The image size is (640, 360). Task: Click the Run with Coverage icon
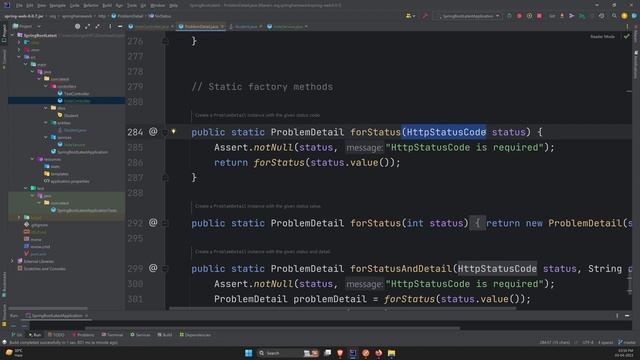click(529, 16)
